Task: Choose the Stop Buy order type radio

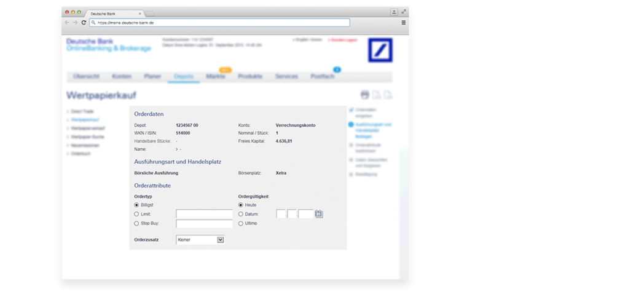Action: (136, 224)
